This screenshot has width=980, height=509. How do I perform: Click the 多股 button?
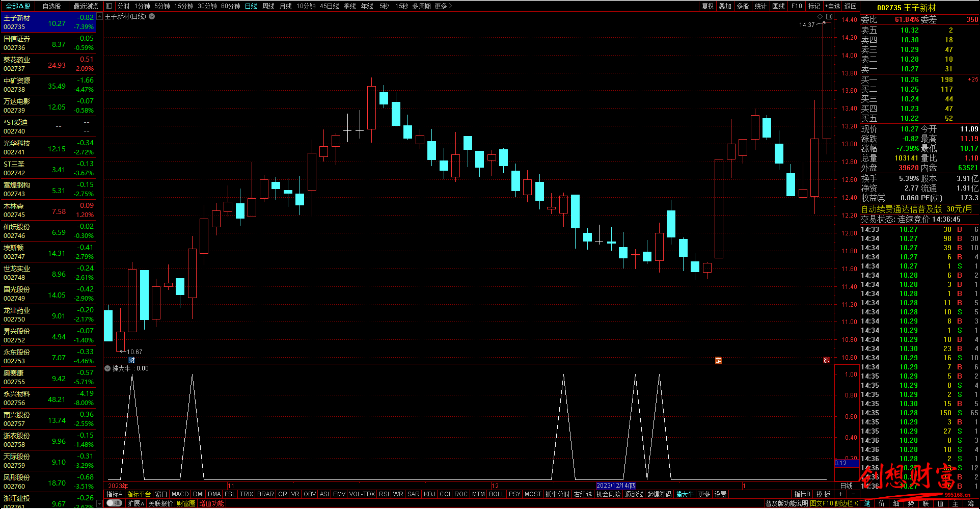pyautogui.click(x=743, y=6)
